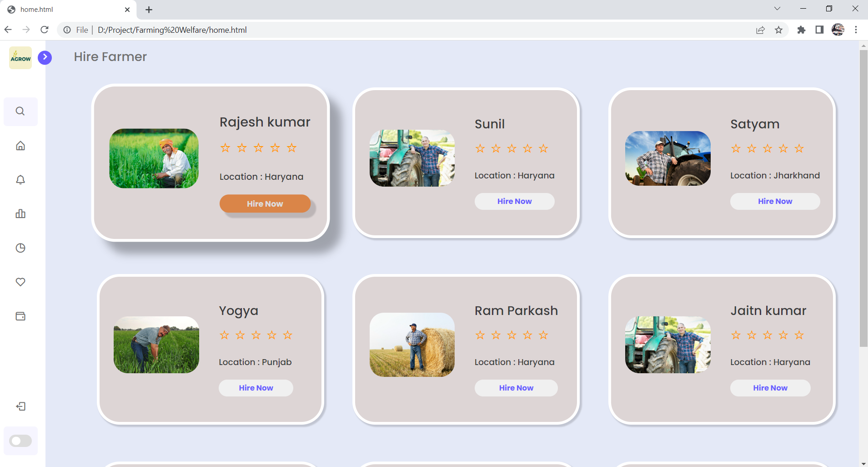The width and height of the screenshot is (868, 467).
Task: Bookmark this page with the star icon
Action: 779,30
